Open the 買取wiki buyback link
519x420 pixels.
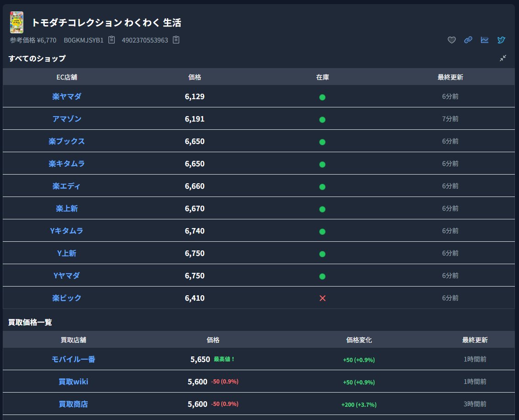pos(73,382)
